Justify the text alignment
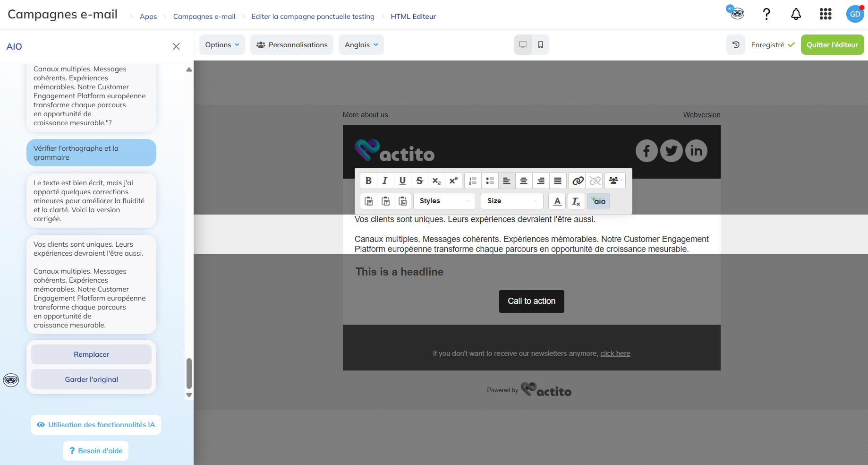The height and width of the screenshot is (465, 868). coord(558,181)
